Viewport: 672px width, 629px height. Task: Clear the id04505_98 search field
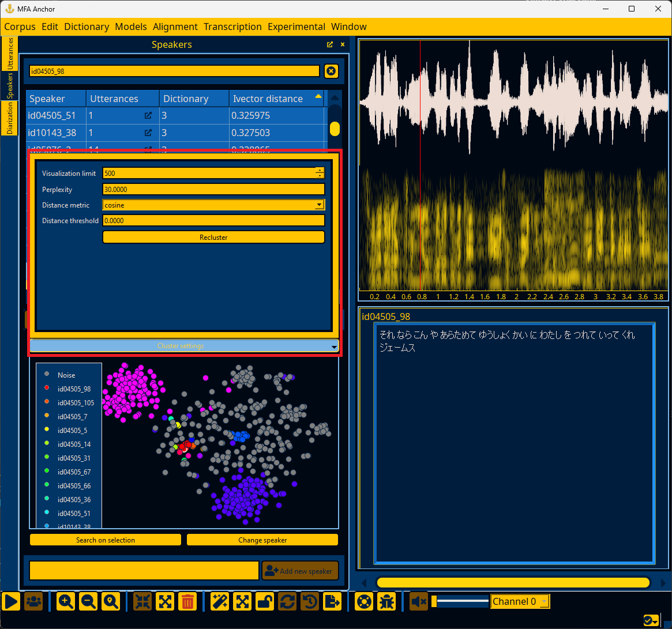pos(331,71)
